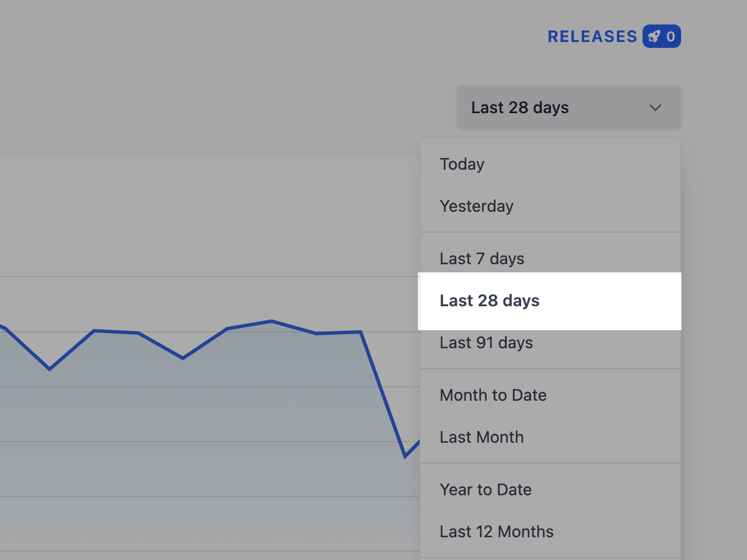Click the rocket icon next to RELEASES

pos(655,36)
